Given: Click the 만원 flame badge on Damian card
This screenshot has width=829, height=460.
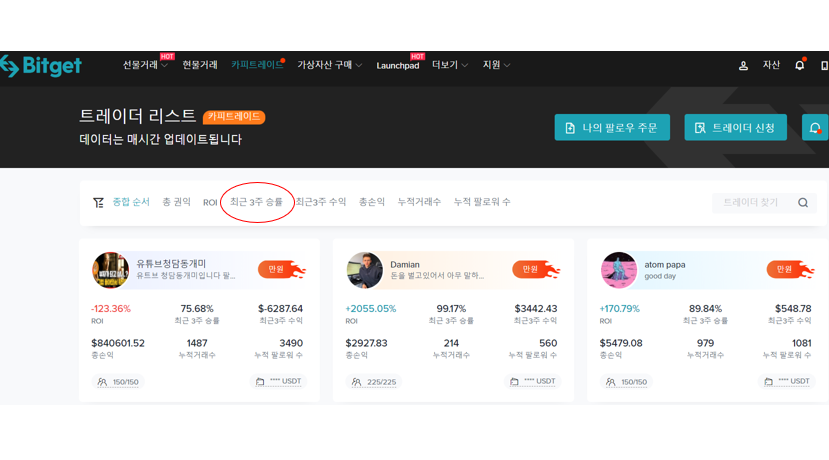Looking at the screenshot, I should coord(536,270).
